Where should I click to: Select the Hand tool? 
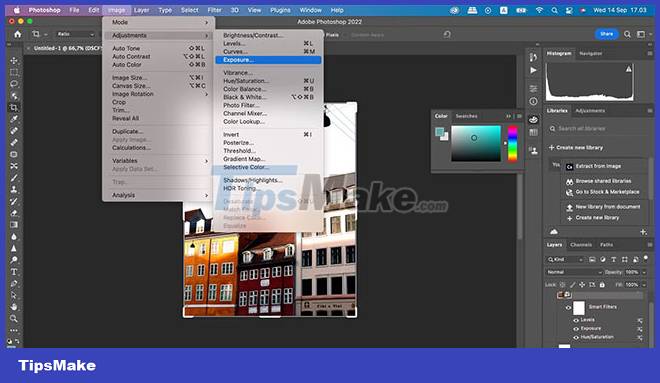pos(14,307)
